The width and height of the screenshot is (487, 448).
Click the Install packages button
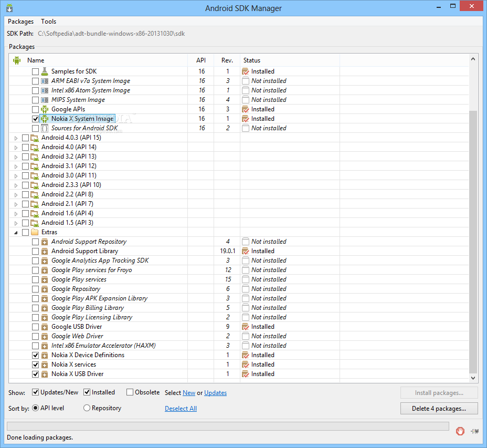(439, 393)
